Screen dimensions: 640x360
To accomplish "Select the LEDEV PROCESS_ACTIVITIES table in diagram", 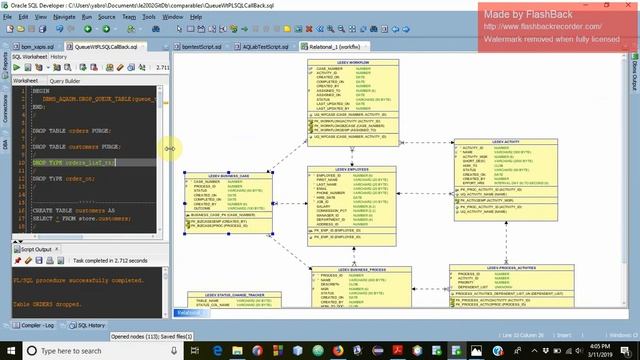I will [x=512, y=286].
